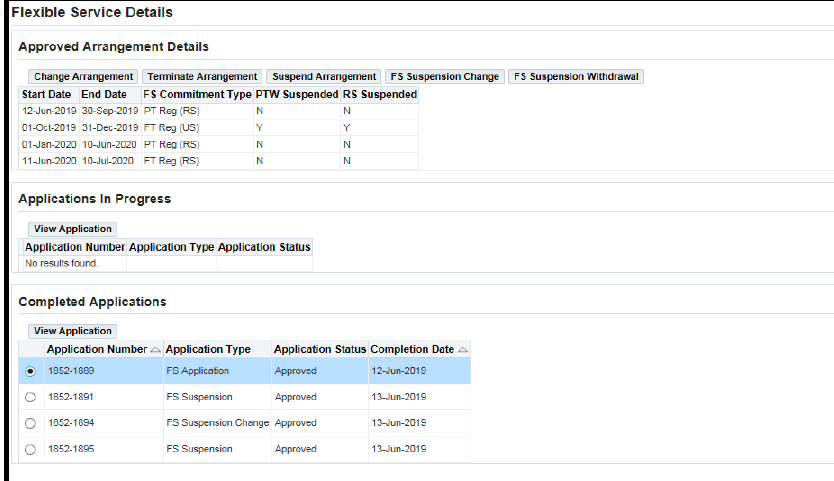Screen dimensions: 834x481
Task: Choose radio button for application 1852-1894
Action: click(x=32, y=423)
